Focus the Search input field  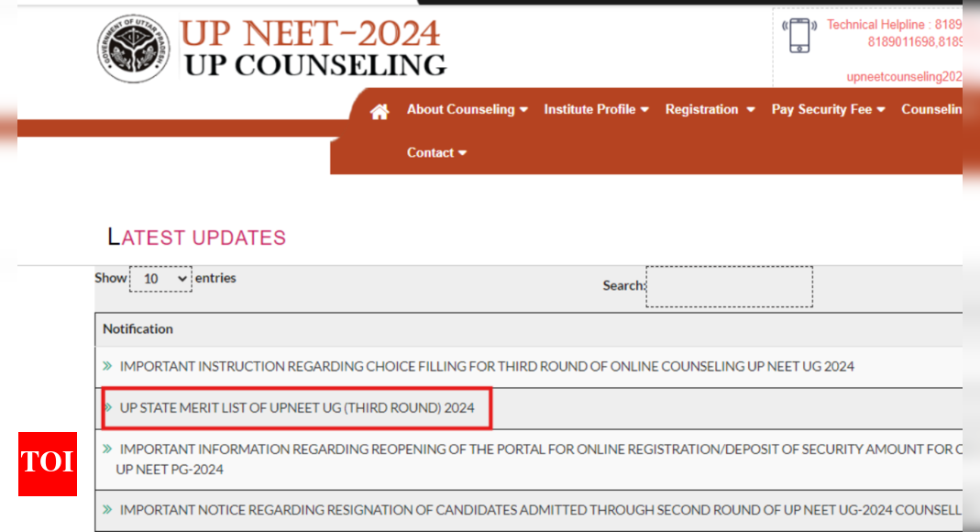[x=730, y=286]
